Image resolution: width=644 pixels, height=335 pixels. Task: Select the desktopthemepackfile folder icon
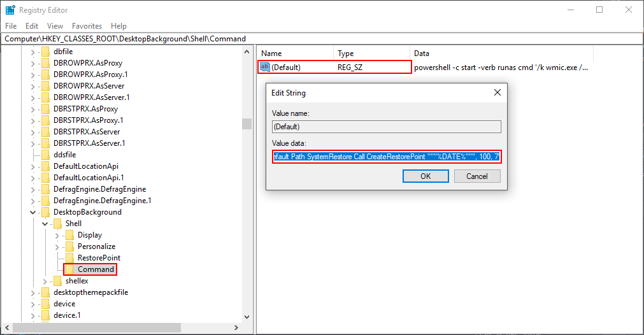[x=46, y=292]
